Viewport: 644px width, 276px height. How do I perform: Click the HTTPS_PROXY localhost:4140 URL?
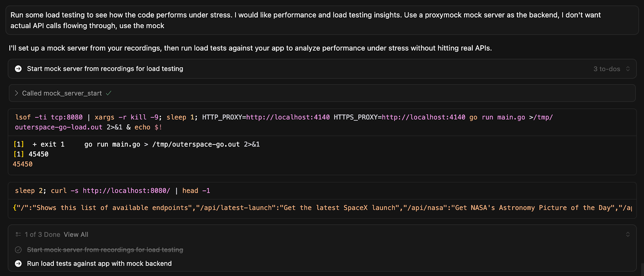(423, 117)
